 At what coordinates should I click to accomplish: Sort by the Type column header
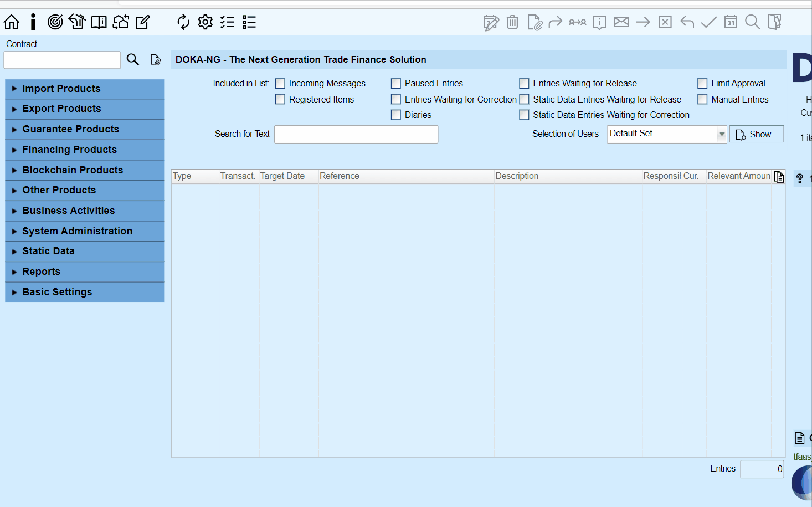[195, 176]
